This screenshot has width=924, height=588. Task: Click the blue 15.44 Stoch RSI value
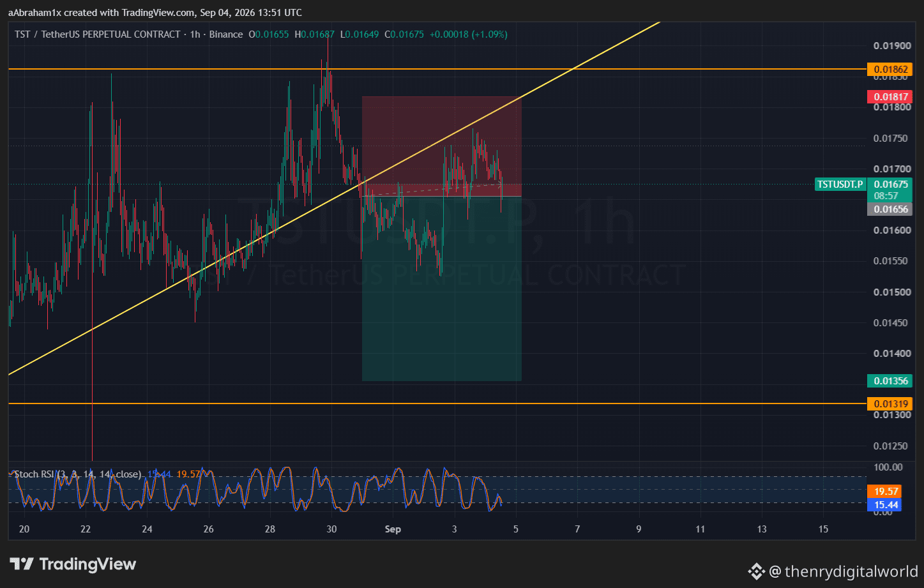[x=885, y=505]
